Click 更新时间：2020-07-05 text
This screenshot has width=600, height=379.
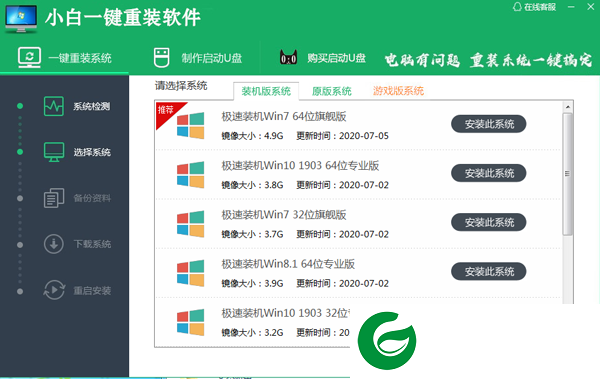tap(342, 136)
